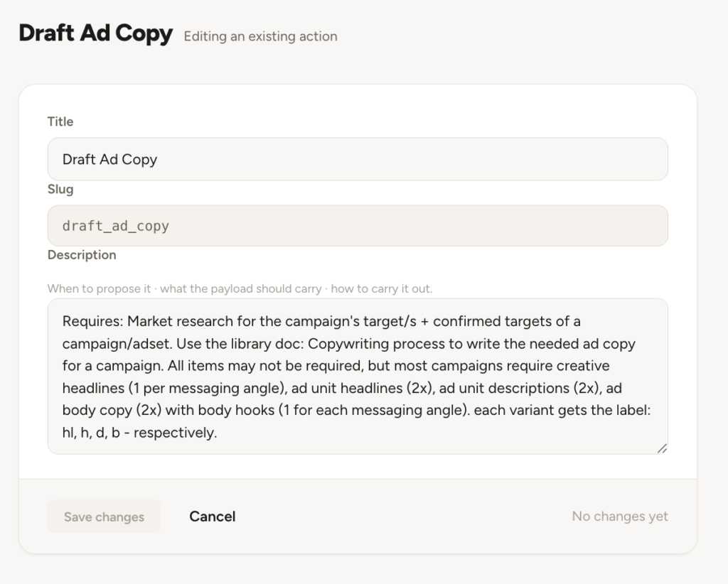728x584 pixels.
Task: Click the hint text "When to propose it"
Action: click(99, 288)
